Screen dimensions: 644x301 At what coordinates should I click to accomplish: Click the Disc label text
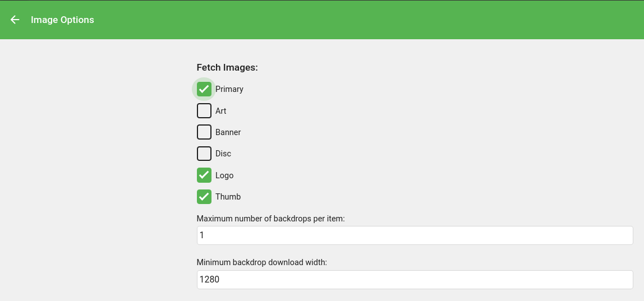coord(223,154)
